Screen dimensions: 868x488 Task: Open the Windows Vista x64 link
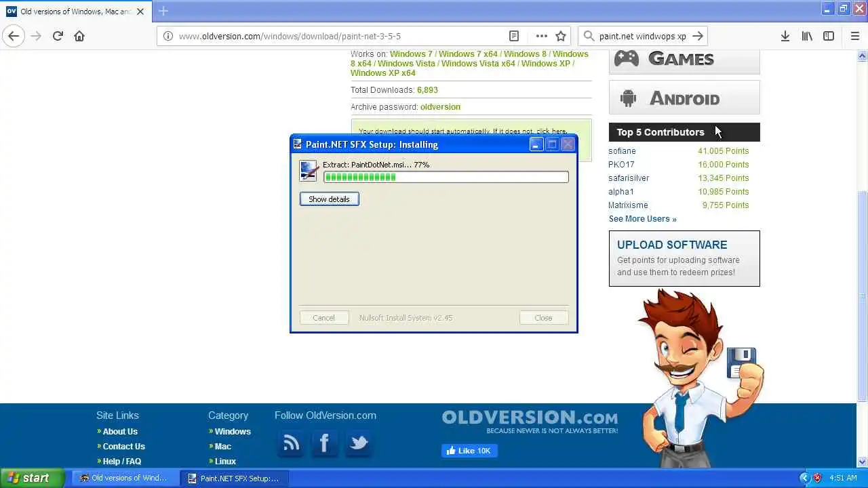click(478, 64)
